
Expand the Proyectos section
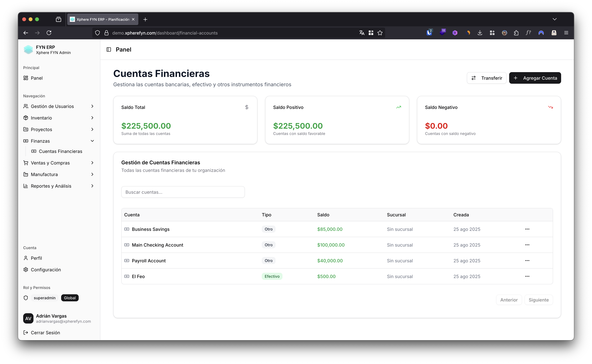tap(92, 129)
